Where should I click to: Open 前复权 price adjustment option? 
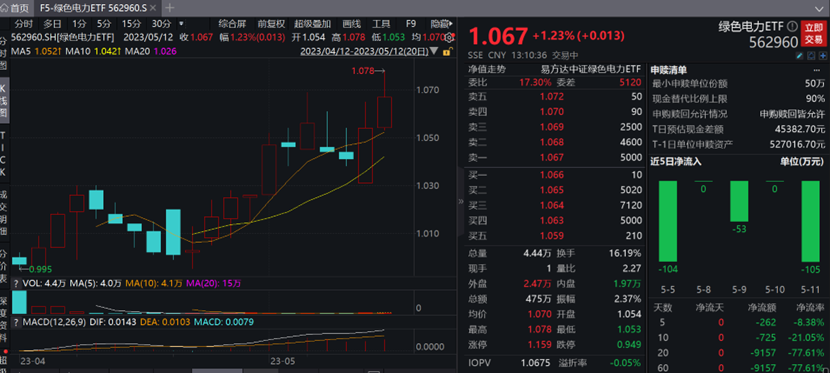pyautogui.click(x=272, y=24)
